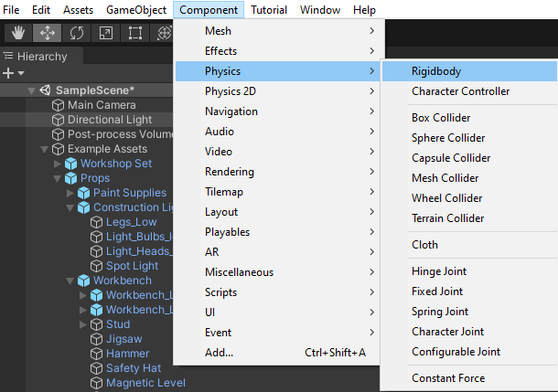This screenshot has width=558, height=392.
Task: Collapse the SampleScene hierarchy root
Action: click(31, 90)
